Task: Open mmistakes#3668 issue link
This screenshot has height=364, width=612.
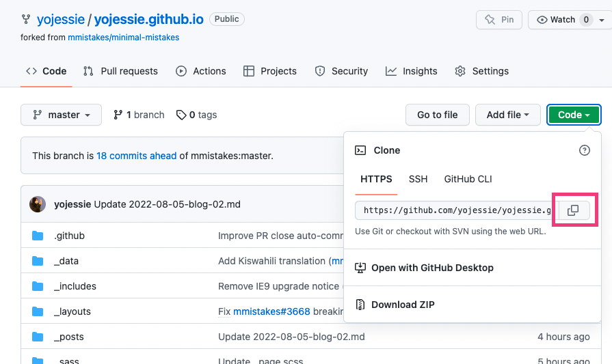Action: [x=271, y=311]
